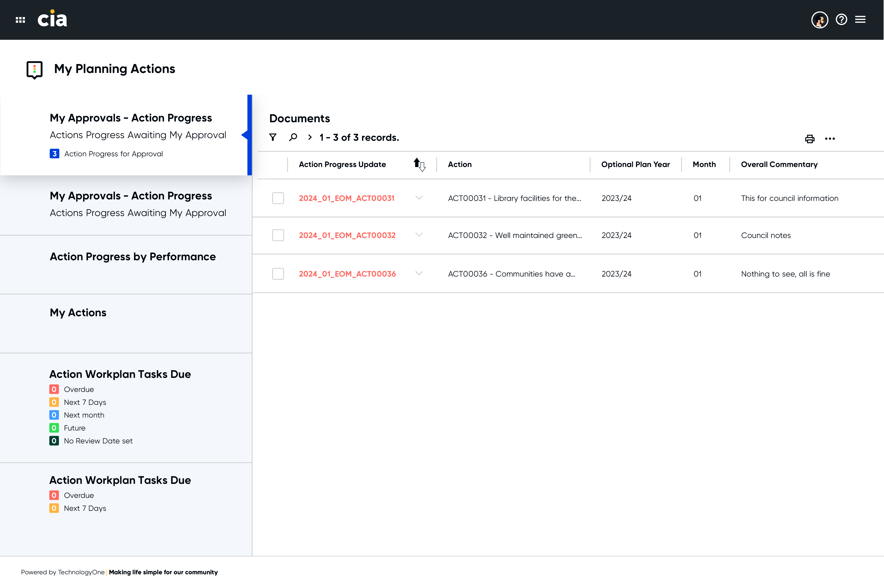This screenshot has height=588, width=884.
Task: Open the hamburger menu icon
Action: [860, 19]
